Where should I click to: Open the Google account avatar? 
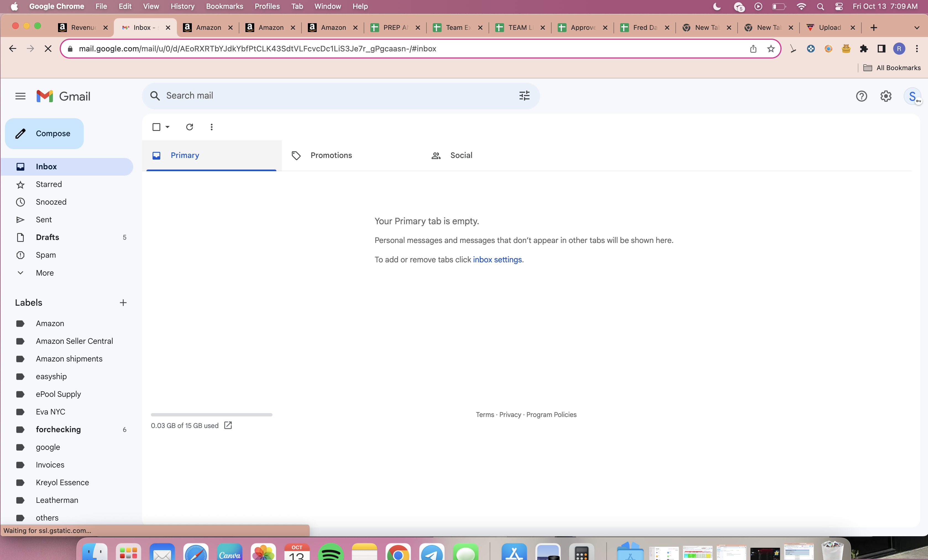(x=913, y=96)
